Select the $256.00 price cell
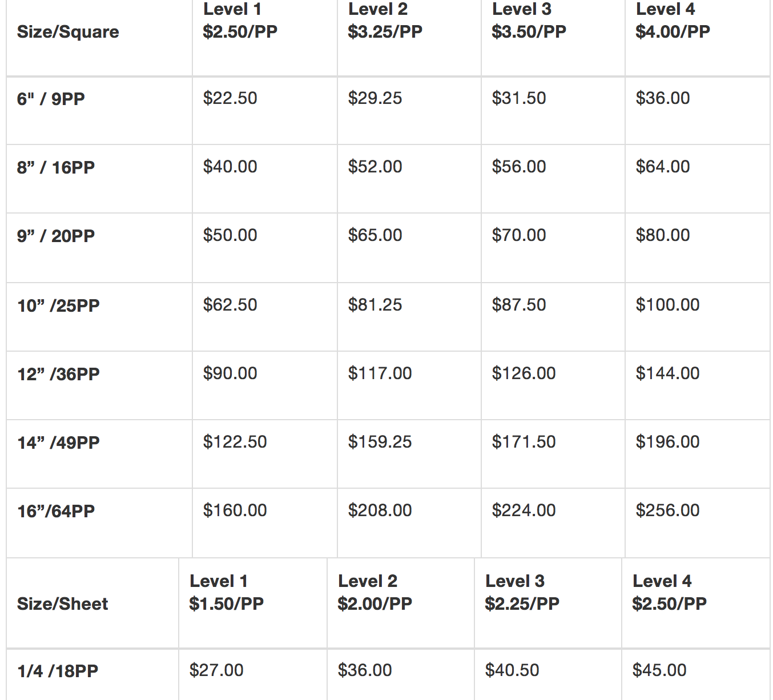 (x=667, y=510)
